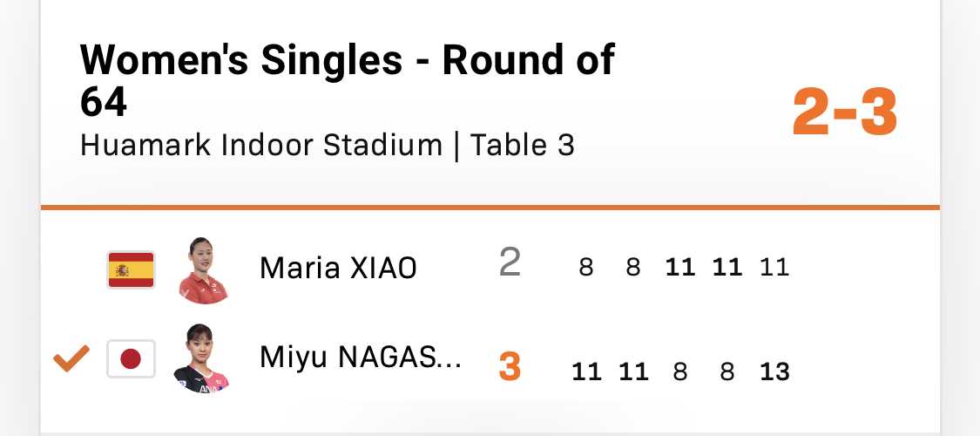The width and height of the screenshot is (980, 436).
Task: Click the Japan flag icon
Action: (x=131, y=359)
